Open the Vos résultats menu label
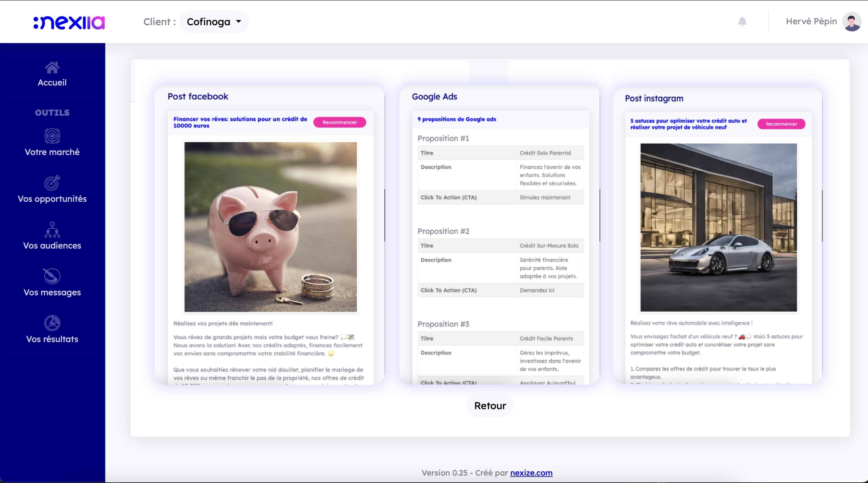868x483 pixels. pyautogui.click(x=52, y=339)
